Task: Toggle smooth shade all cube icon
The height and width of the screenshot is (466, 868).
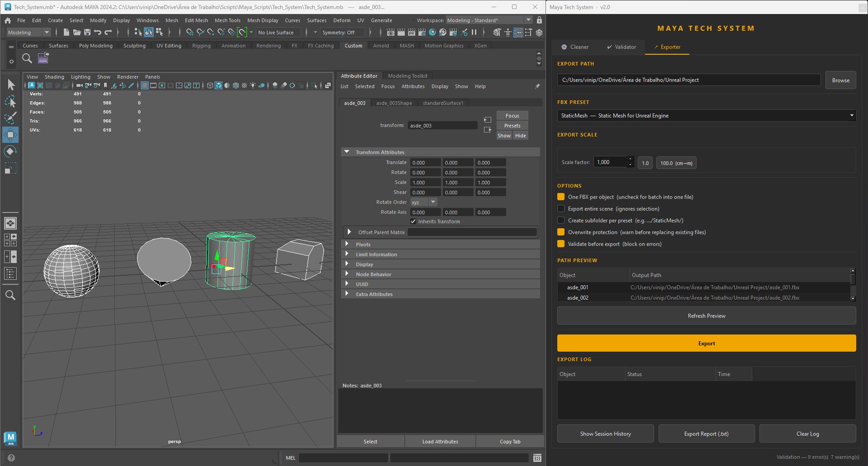Action: [x=218, y=85]
